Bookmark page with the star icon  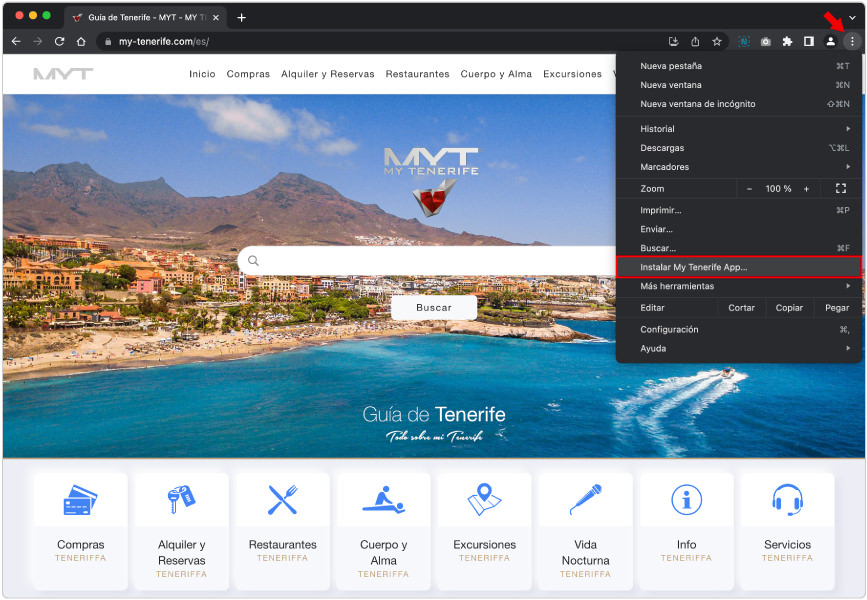[717, 41]
